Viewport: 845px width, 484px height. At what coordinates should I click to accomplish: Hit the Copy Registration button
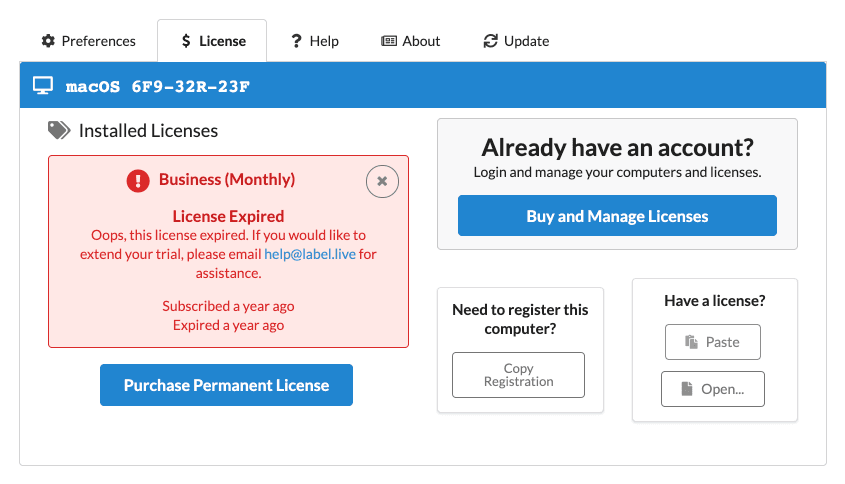point(518,375)
